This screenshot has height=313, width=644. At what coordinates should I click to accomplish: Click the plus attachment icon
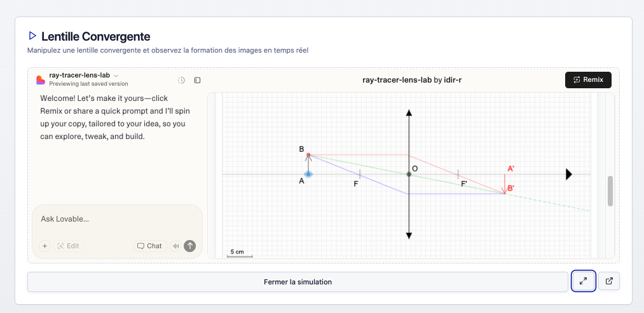click(x=45, y=246)
